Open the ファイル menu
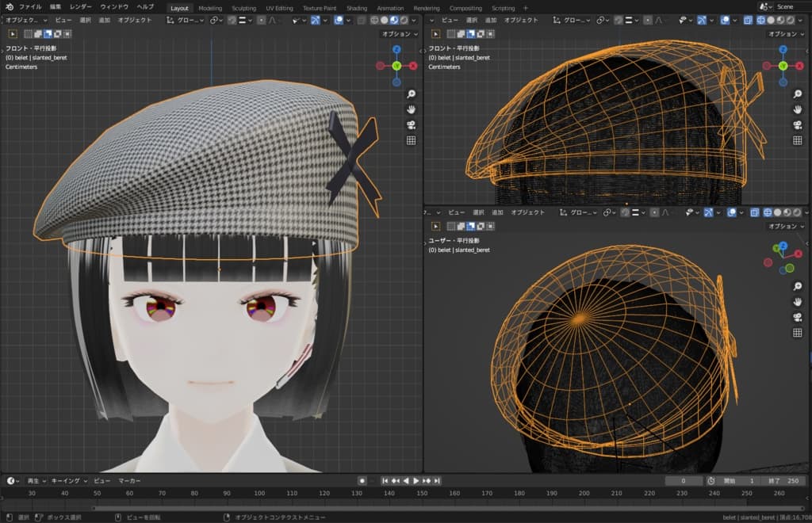The height and width of the screenshot is (523, 812). (30, 7)
